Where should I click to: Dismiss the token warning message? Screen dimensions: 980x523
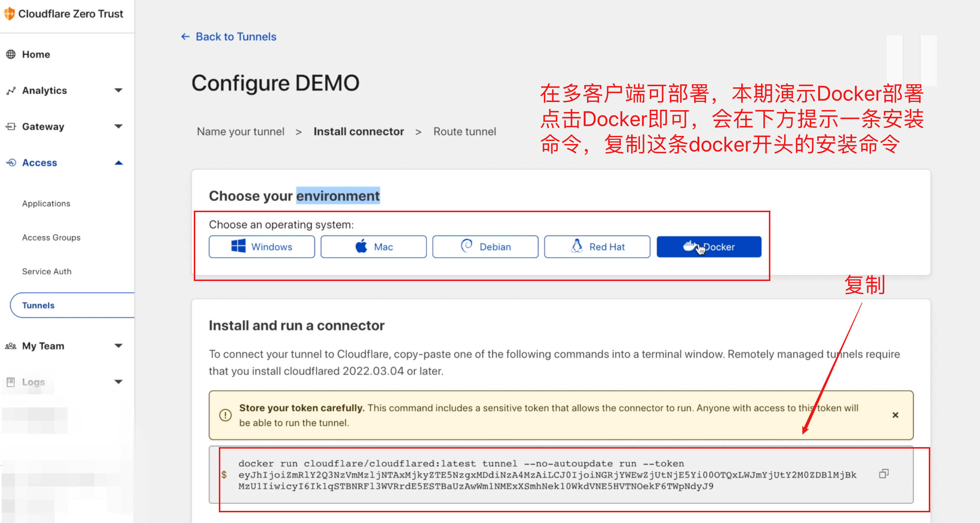coord(895,415)
